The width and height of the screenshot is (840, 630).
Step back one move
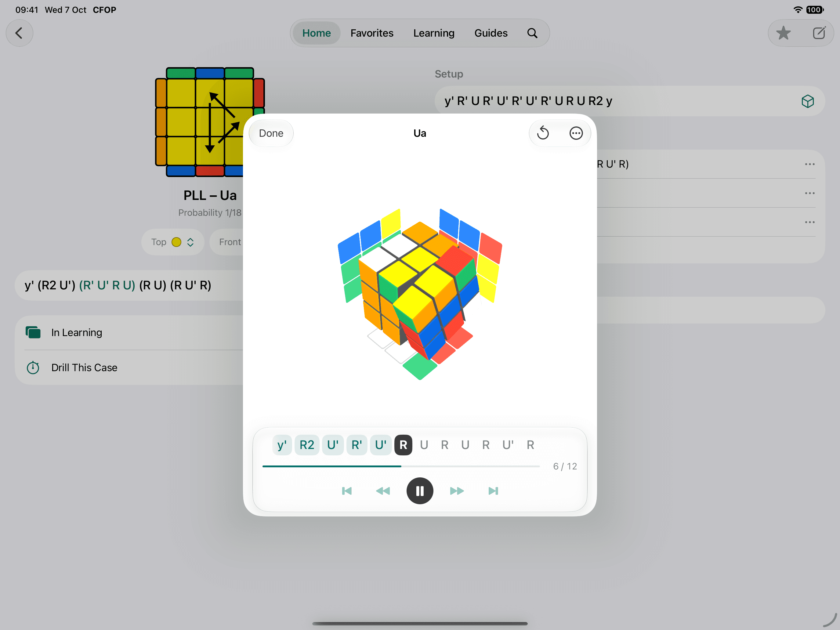[383, 491]
